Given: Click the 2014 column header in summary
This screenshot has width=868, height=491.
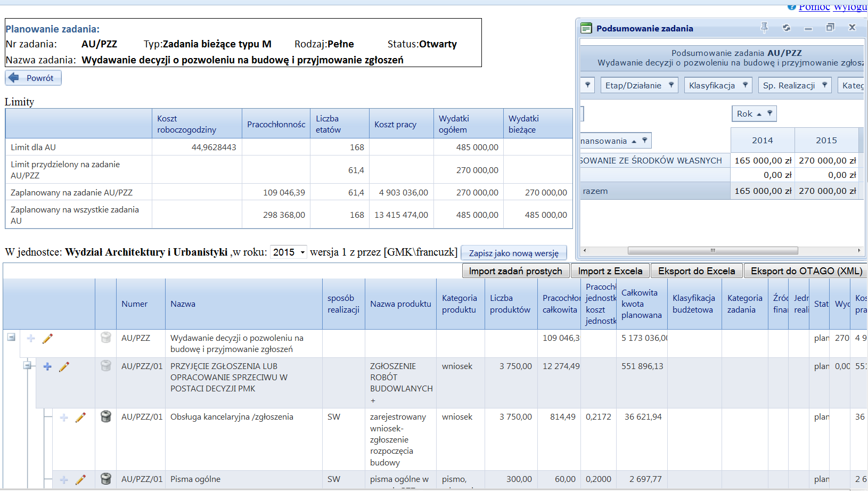Looking at the screenshot, I should tap(762, 140).
